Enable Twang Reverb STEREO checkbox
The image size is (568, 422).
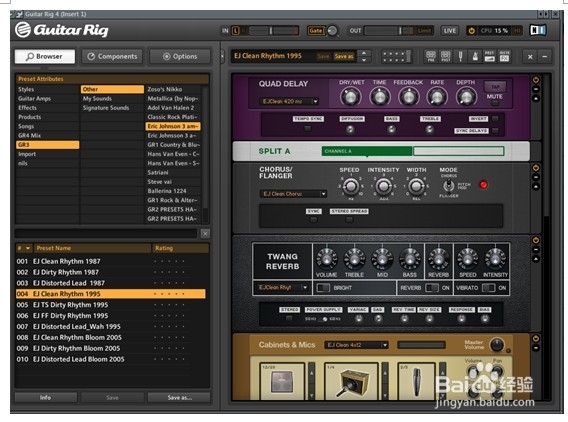[289, 318]
